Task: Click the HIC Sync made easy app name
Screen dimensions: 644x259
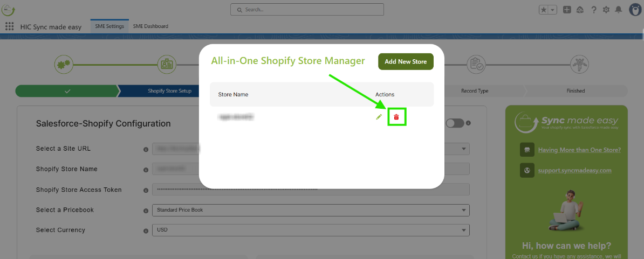Action: point(51,27)
